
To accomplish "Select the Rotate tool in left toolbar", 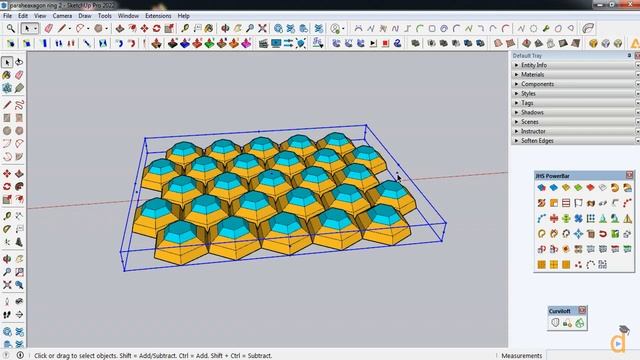I will point(7,187).
